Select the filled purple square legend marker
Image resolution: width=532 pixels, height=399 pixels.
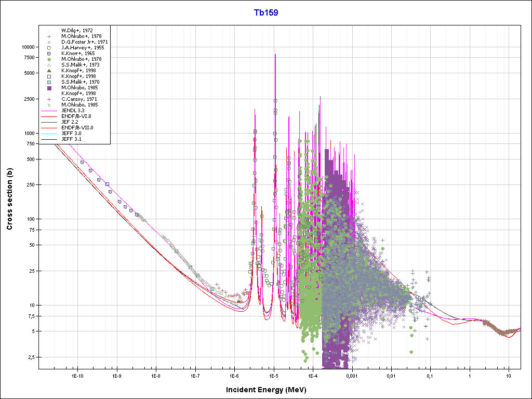click(x=48, y=87)
